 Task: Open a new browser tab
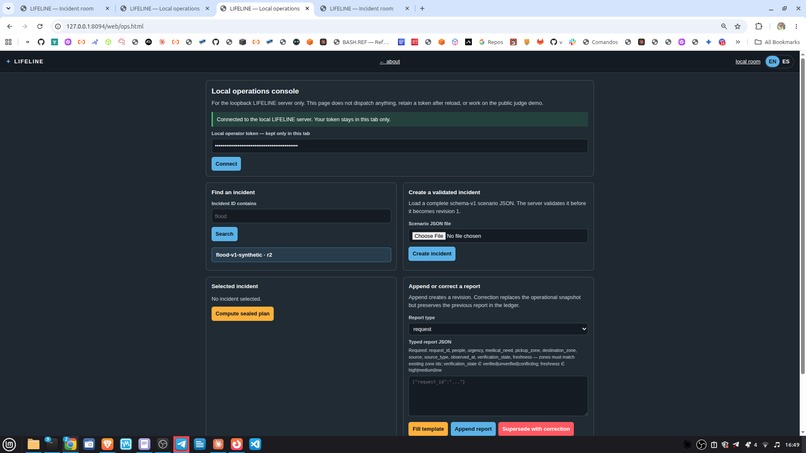click(x=422, y=8)
